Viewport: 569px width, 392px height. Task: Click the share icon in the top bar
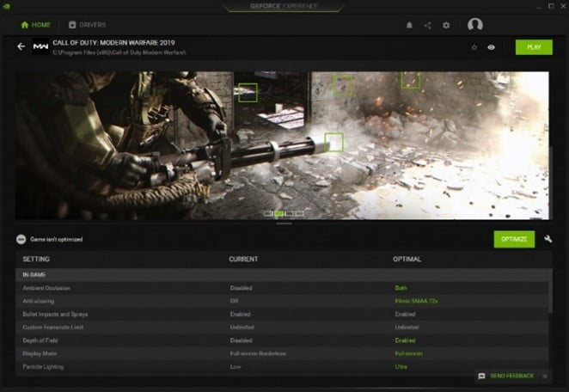coord(428,26)
